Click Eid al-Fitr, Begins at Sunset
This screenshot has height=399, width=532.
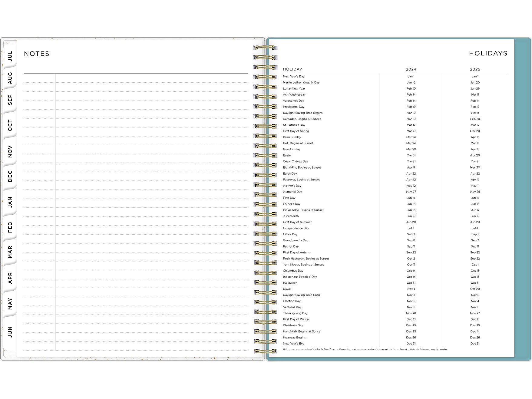(302, 167)
